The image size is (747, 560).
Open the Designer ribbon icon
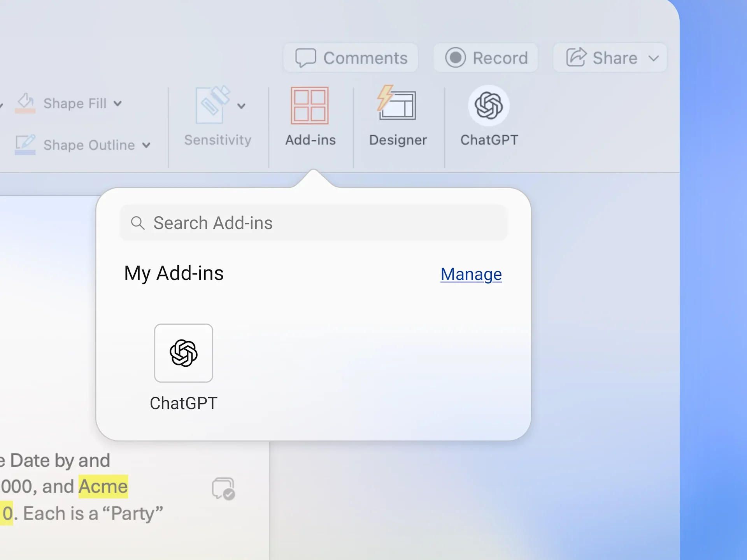tap(396, 103)
